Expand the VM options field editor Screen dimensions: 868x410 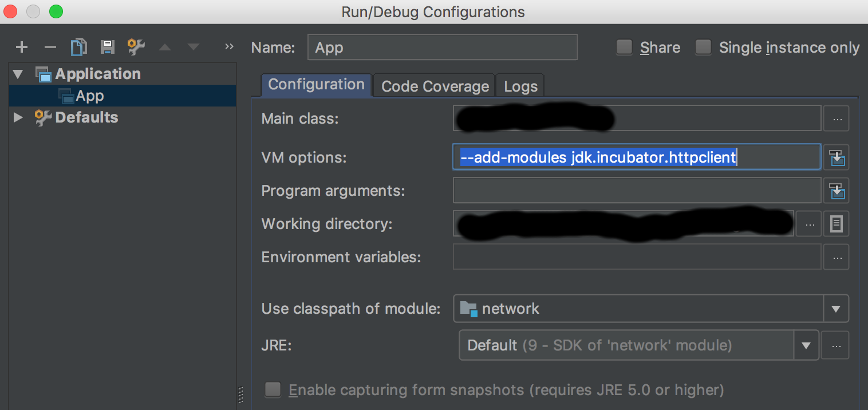click(837, 157)
